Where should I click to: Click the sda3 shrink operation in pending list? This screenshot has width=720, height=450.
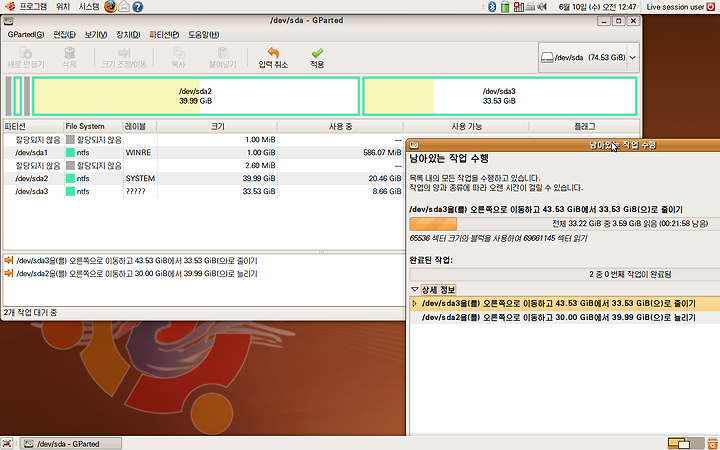point(137,261)
